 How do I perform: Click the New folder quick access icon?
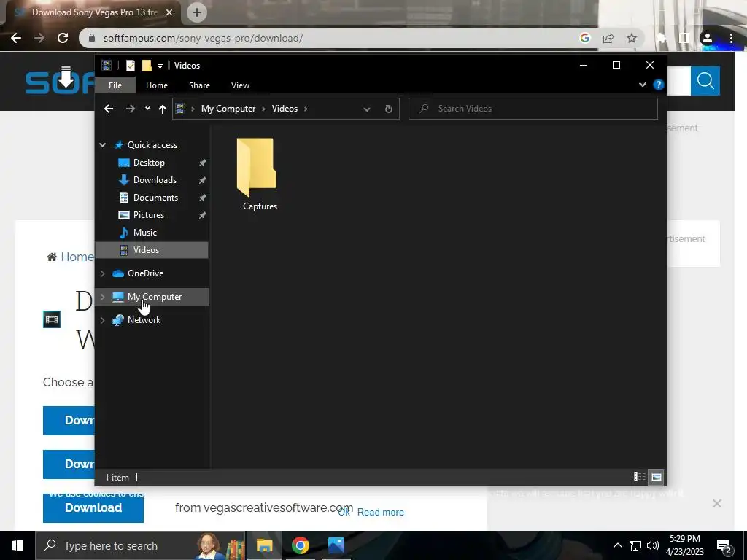pyautogui.click(x=147, y=65)
